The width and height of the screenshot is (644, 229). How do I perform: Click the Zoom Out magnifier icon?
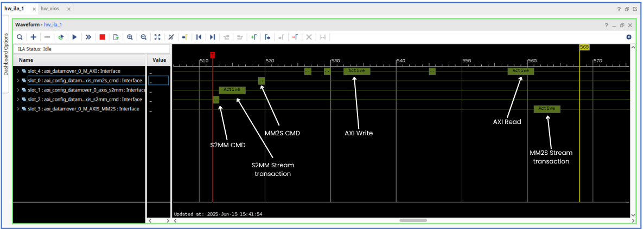click(x=143, y=37)
